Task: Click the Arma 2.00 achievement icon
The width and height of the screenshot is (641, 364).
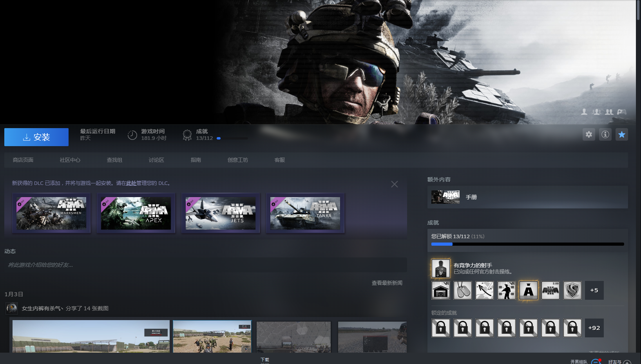Action: coord(550,290)
